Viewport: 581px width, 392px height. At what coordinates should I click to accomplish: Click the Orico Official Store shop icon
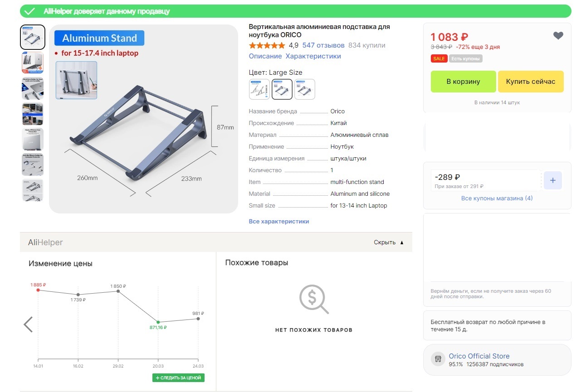(438, 359)
